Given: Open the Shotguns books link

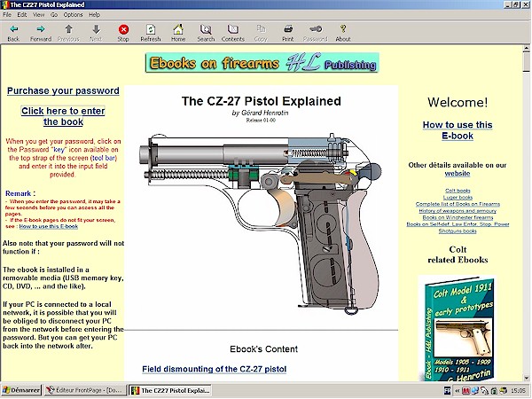Looking at the screenshot, I should coord(458,231).
